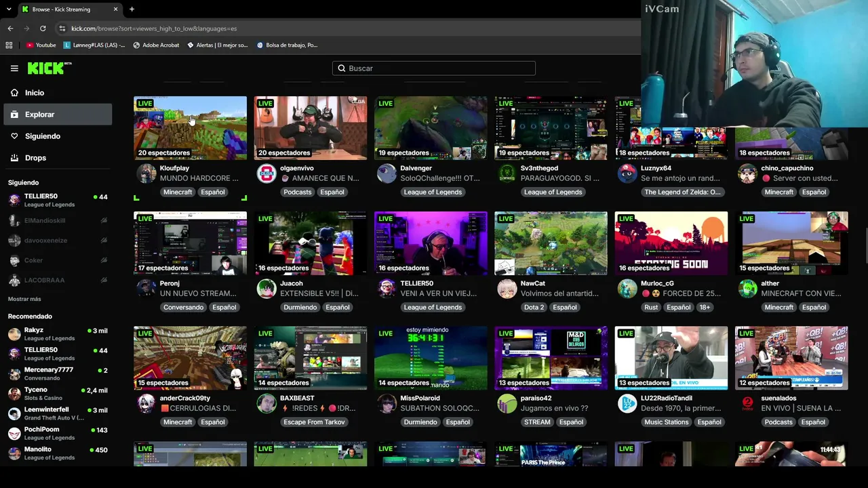Click the Buscar search field

(434, 68)
